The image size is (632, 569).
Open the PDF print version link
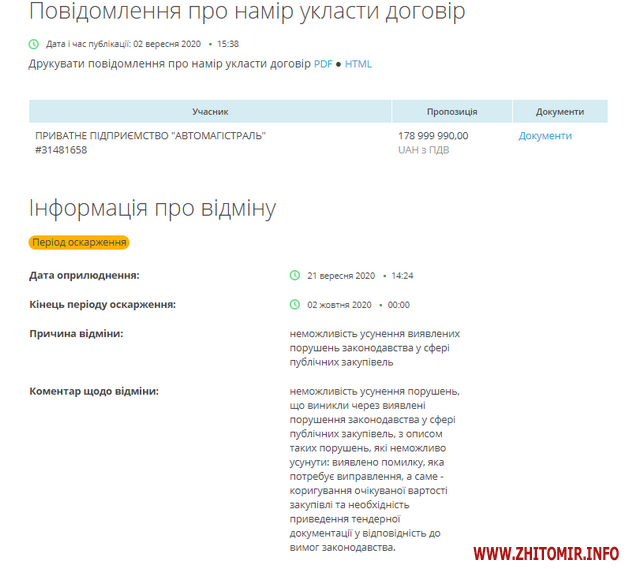pyautogui.click(x=323, y=64)
